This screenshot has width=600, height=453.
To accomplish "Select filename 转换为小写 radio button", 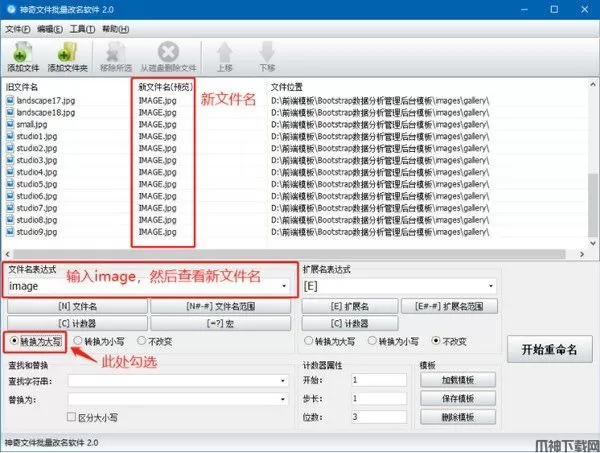I will pyautogui.click(x=78, y=341).
